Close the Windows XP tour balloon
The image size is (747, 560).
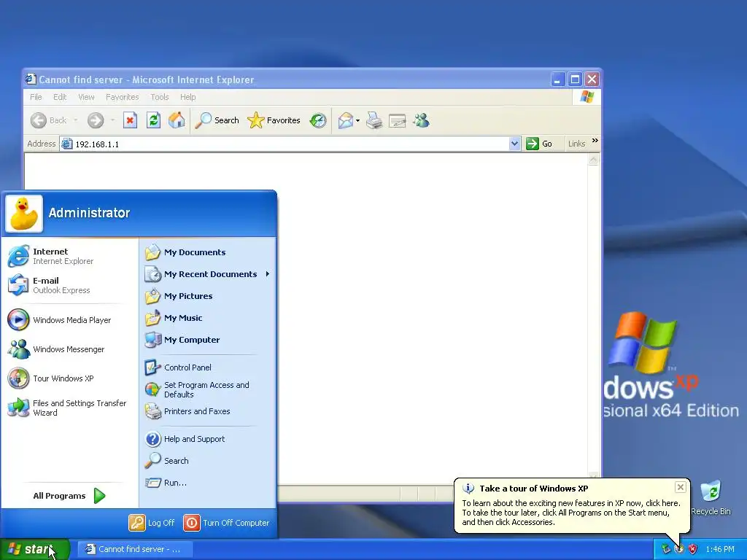(x=681, y=487)
